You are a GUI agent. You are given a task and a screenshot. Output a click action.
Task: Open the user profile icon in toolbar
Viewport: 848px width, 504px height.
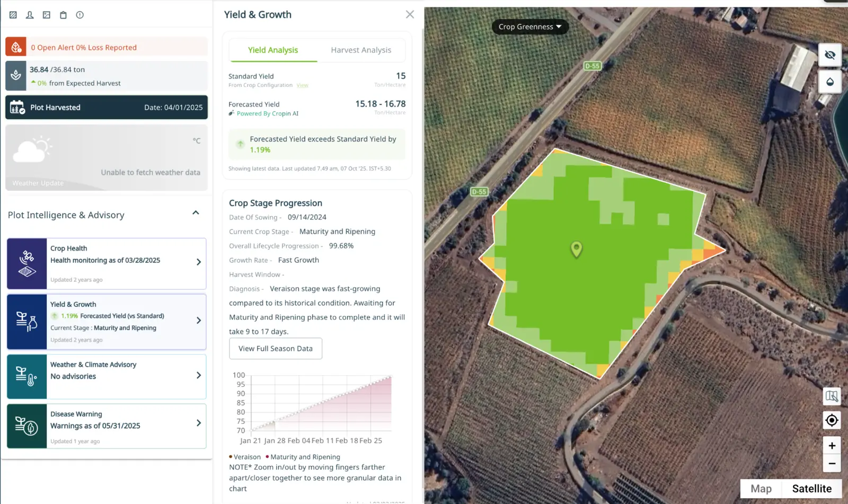30,15
